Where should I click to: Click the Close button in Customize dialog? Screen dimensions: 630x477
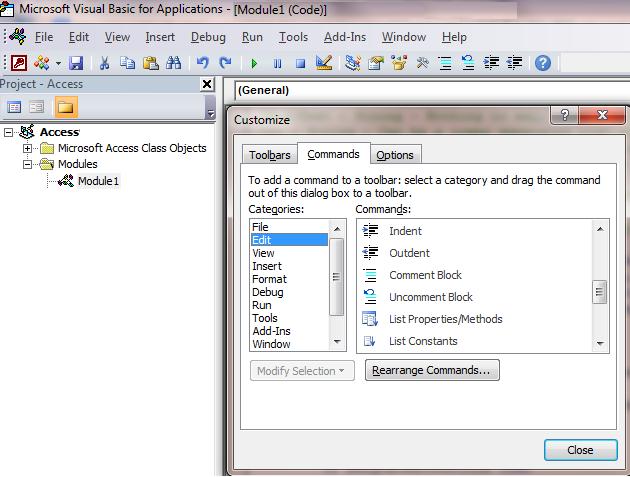(581, 450)
